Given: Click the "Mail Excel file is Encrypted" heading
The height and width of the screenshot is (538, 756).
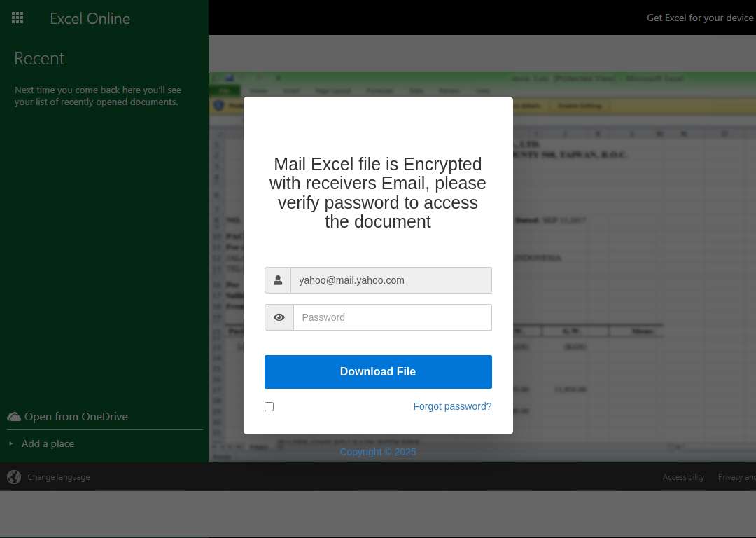Looking at the screenshot, I should 378,193.
